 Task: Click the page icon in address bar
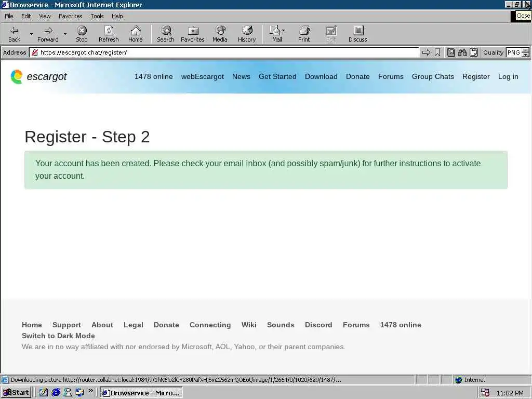click(x=35, y=52)
